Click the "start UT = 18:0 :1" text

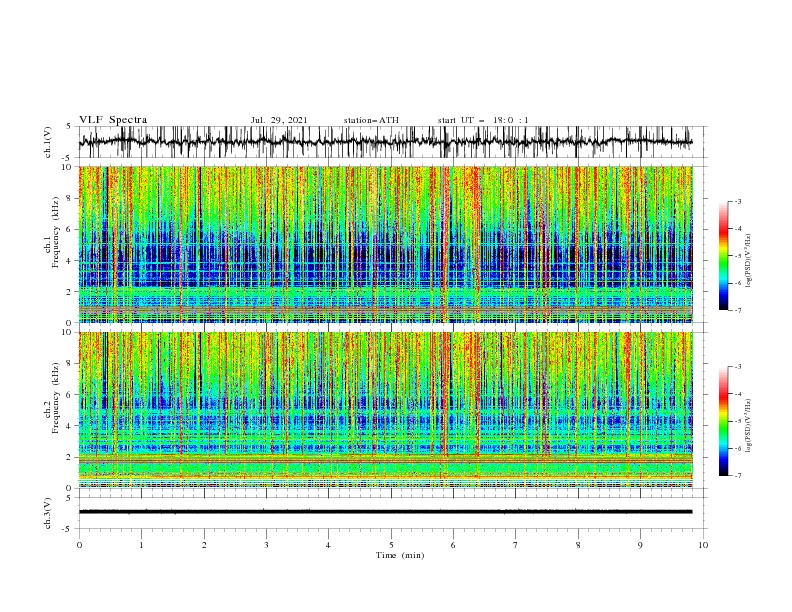[483, 120]
